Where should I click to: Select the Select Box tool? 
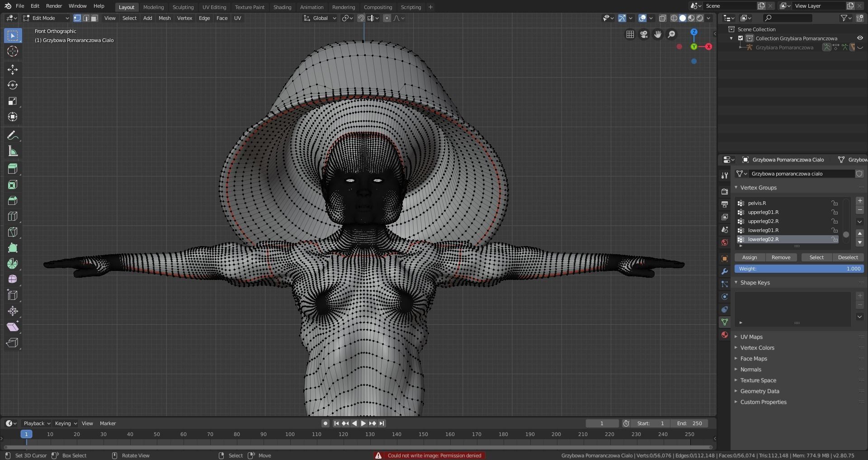coord(13,35)
